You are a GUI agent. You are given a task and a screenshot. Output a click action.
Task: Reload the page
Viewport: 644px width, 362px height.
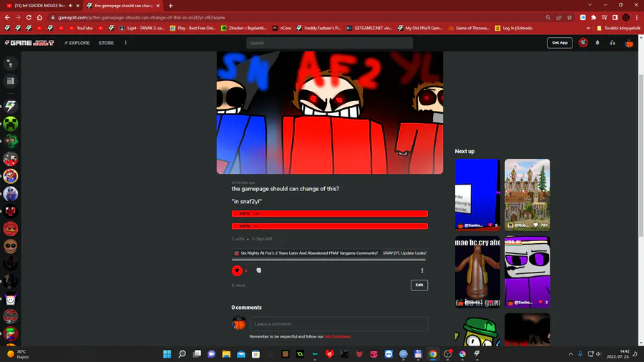(29, 17)
